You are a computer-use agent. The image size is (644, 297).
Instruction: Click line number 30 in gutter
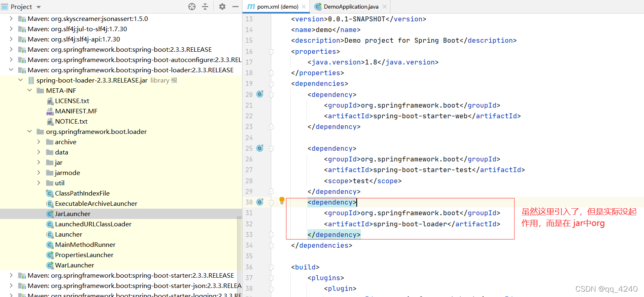point(249,202)
